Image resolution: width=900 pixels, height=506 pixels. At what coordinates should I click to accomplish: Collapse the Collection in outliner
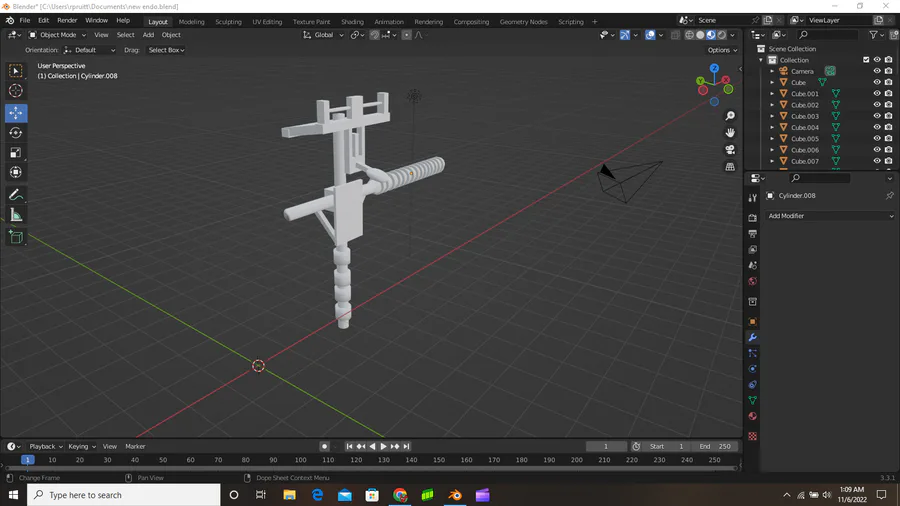(761, 60)
